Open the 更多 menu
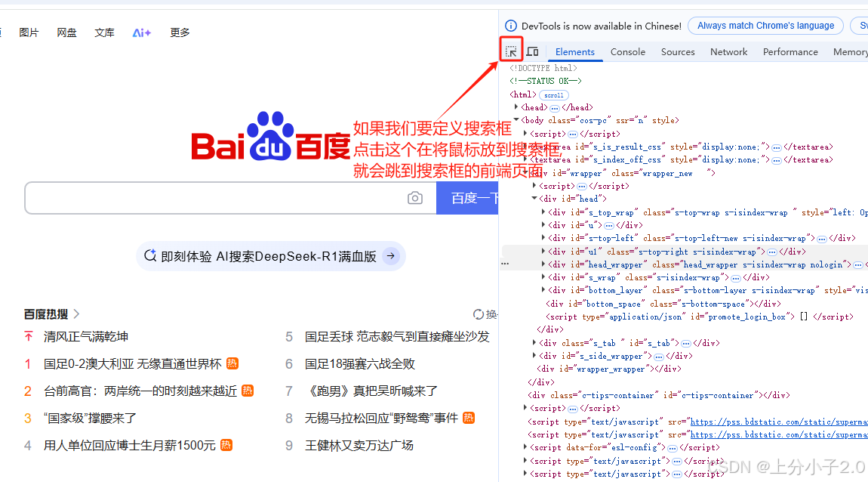 [x=180, y=32]
